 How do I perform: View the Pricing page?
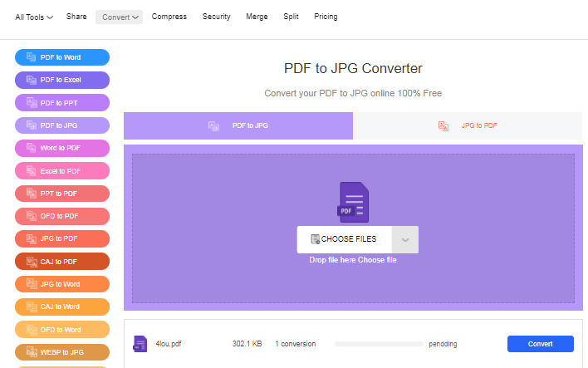pyautogui.click(x=326, y=17)
